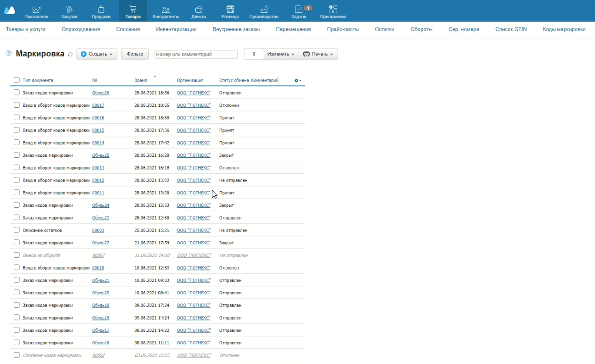Open the Закупки section icon

tap(69, 9)
